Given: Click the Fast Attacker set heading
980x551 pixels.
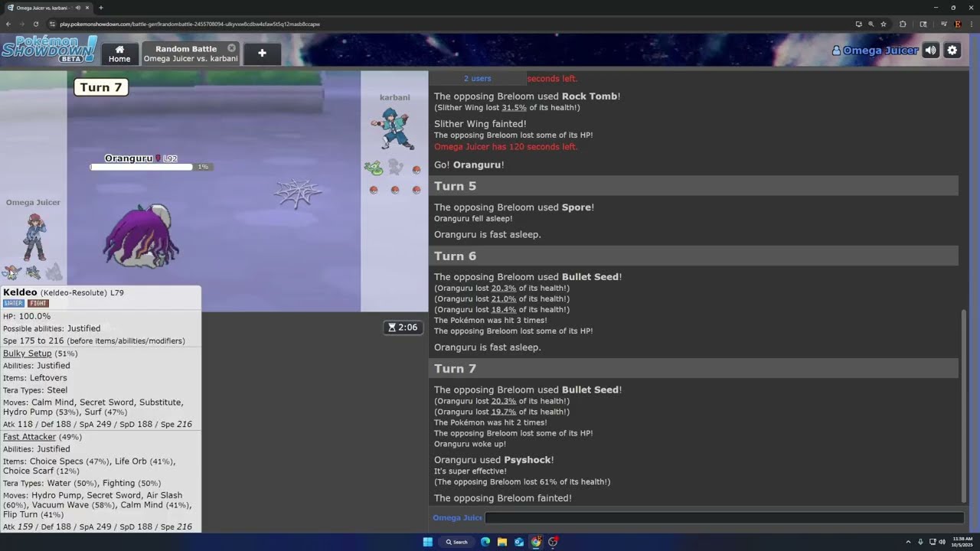Looking at the screenshot, I should tap(29, 437).
